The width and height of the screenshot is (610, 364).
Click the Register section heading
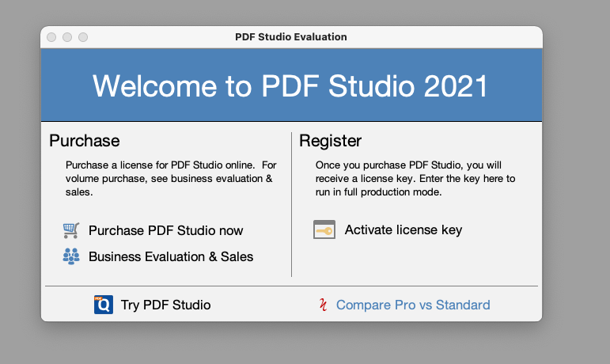click(330, 141)
